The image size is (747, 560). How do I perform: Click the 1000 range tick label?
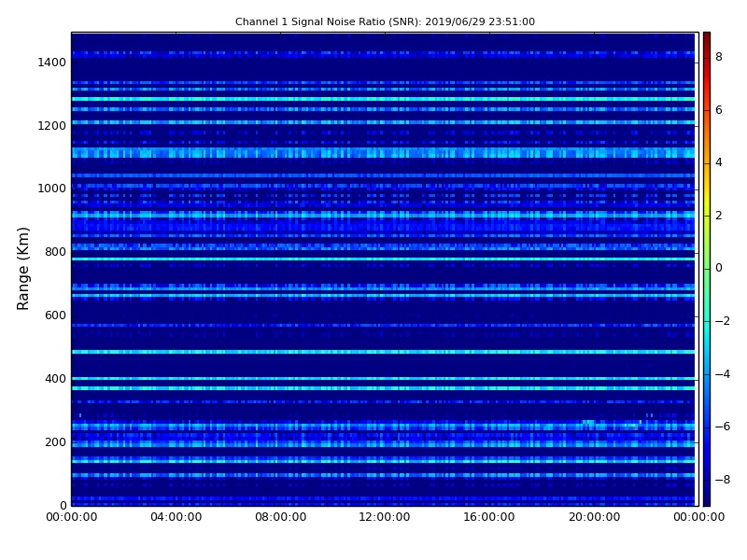[52, 189]
